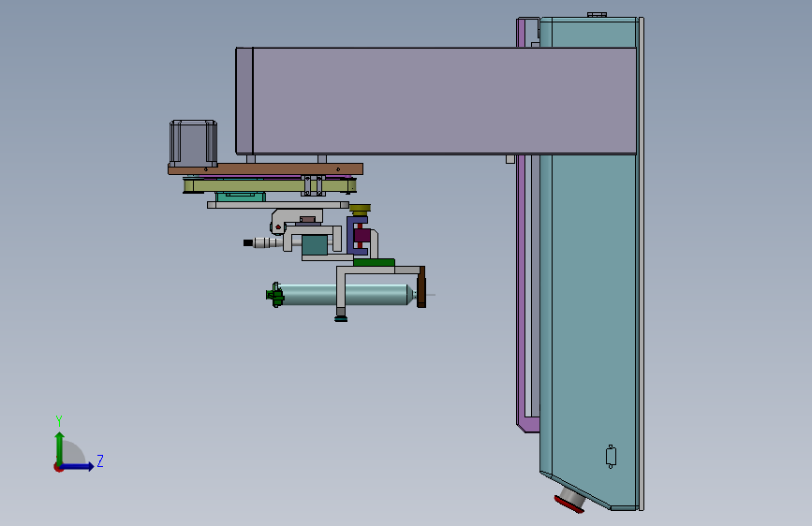Select the teal block beneath the olive rail
The width and height of the screenshot is (812, 526).
pos(241,197)
